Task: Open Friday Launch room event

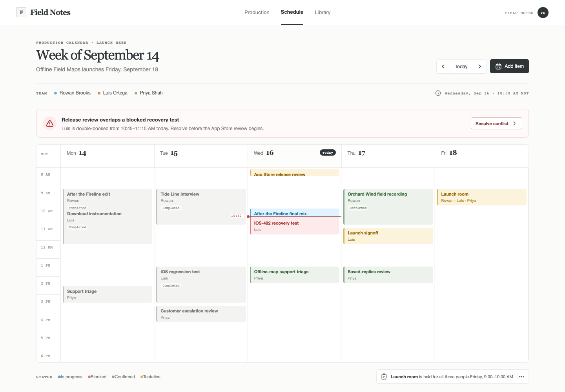Action: [482, 197]
